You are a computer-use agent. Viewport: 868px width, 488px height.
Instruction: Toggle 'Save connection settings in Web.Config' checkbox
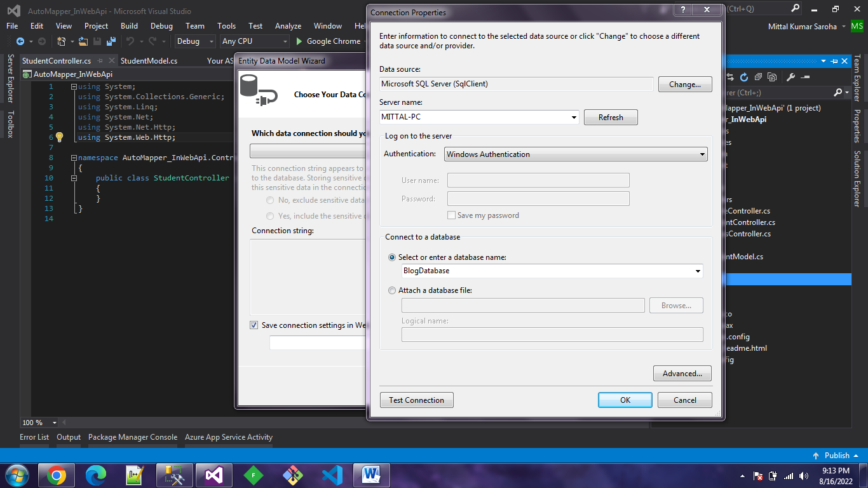click(254, 325)
